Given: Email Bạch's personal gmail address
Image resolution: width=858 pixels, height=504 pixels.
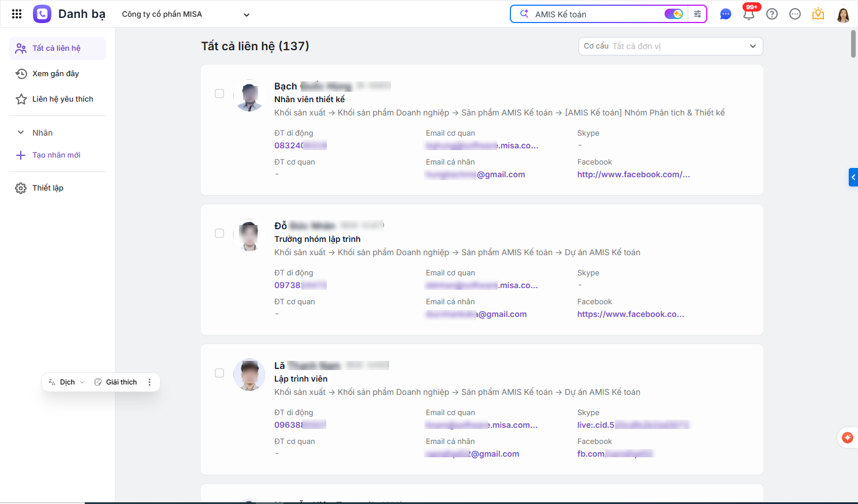Looking at the screenshot, I should point(475,174).
